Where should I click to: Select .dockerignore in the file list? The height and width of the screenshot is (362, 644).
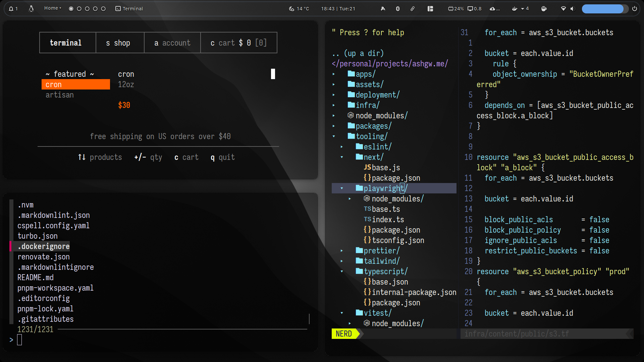point(44,246)
